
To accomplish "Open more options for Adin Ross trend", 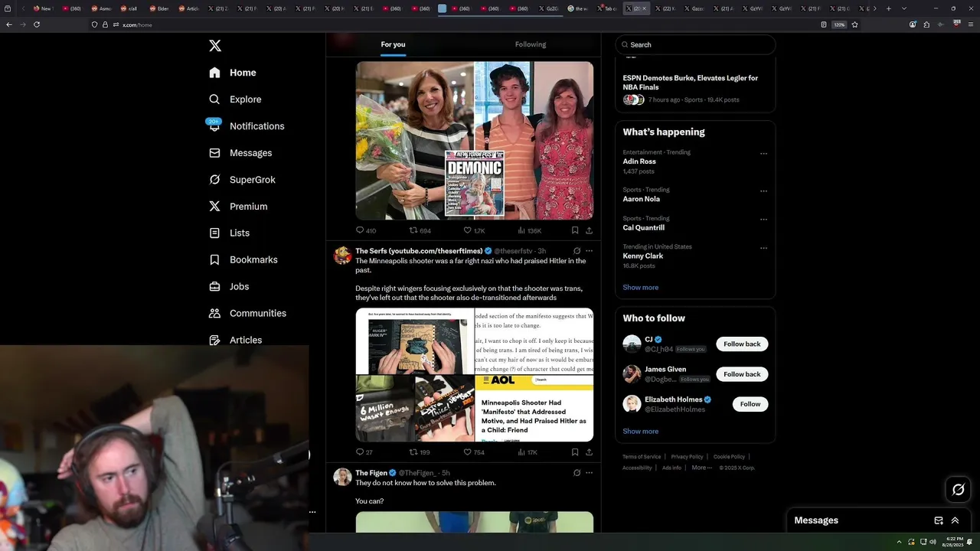I will [x=763, y=154].
